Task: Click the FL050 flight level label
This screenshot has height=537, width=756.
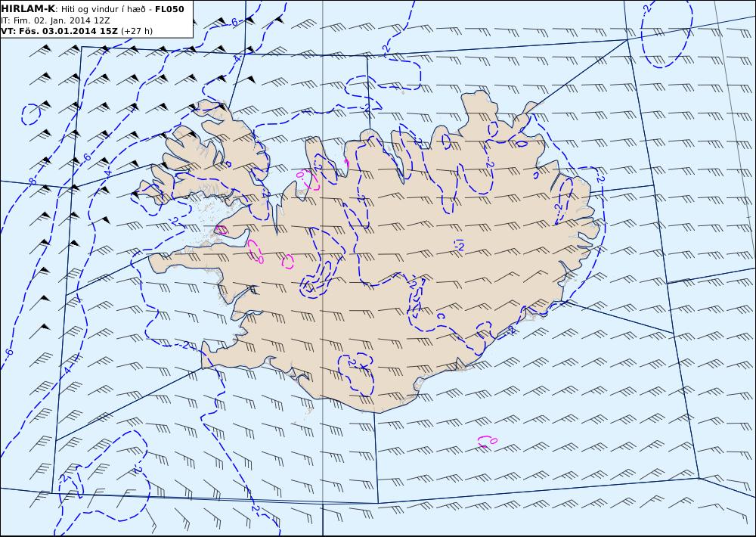Action: (169, 8)
